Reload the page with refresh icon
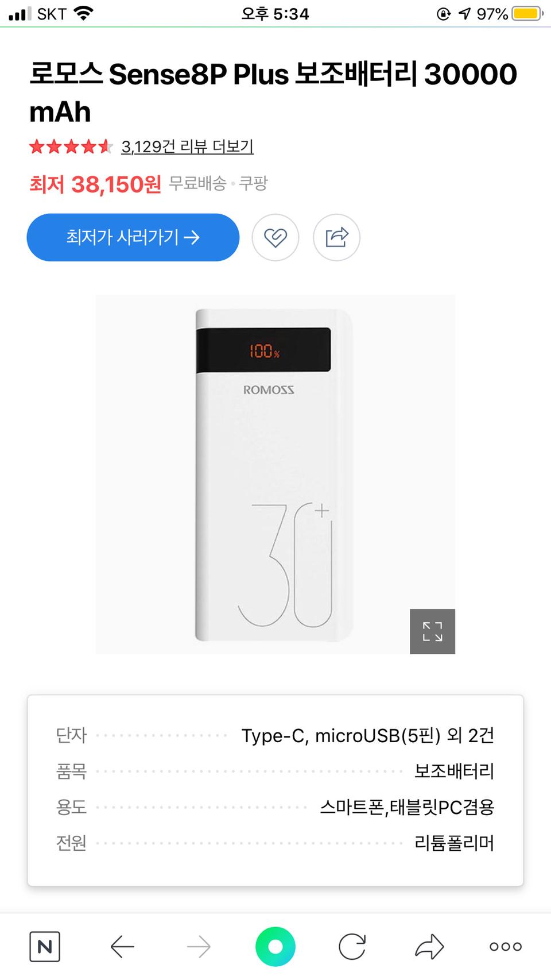The image size is (551, 980). [352, 946]
